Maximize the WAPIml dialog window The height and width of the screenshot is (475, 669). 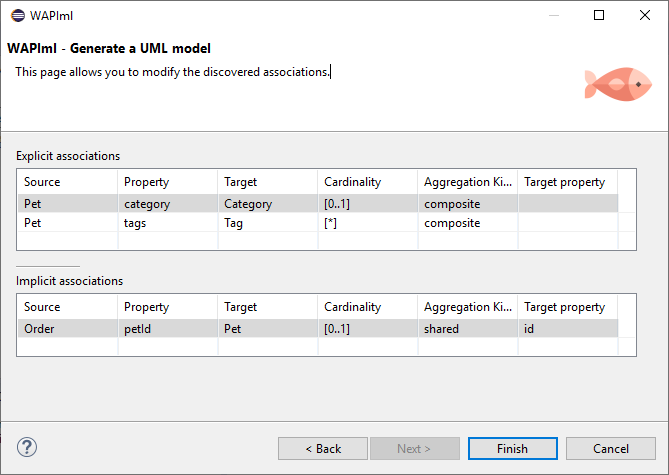tap(599, 15)
